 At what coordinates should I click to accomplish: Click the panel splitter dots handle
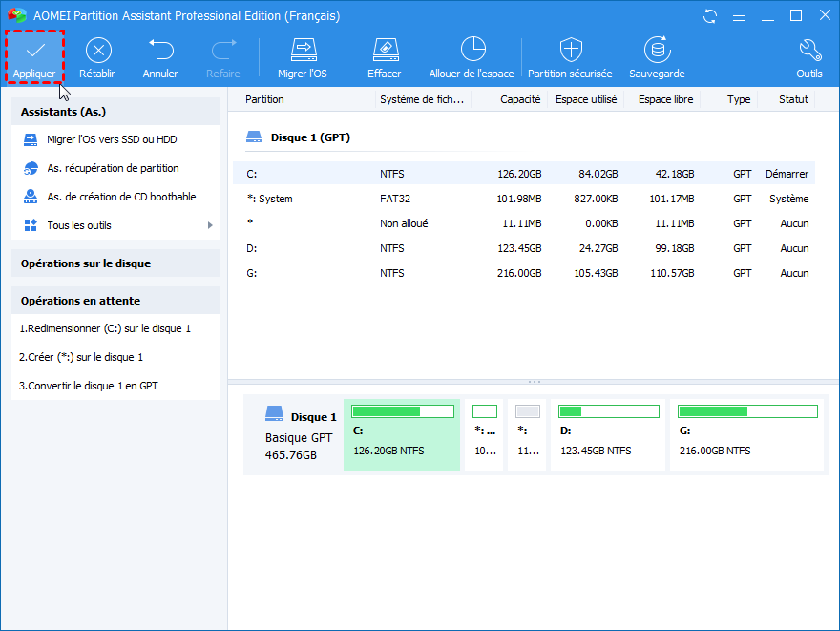pos(535,382)
